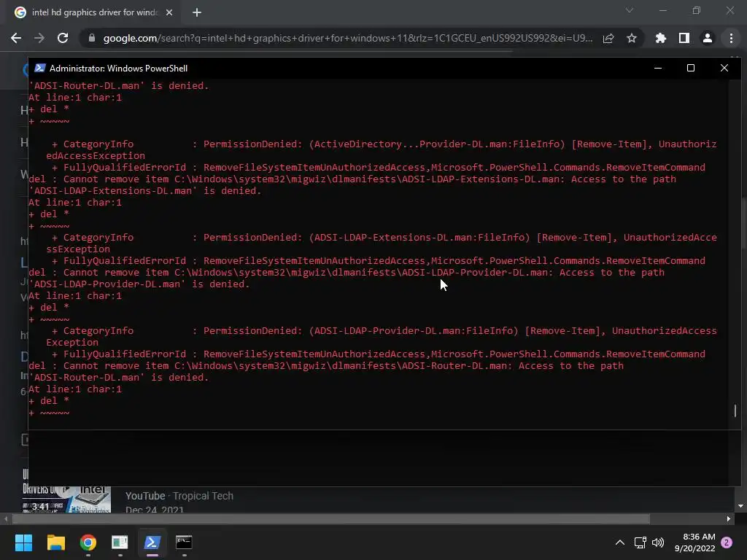Screen dimensions: 747x560
Task: Open the Chrome extensions puzzle icon
Action: click(x=661, y=38)
